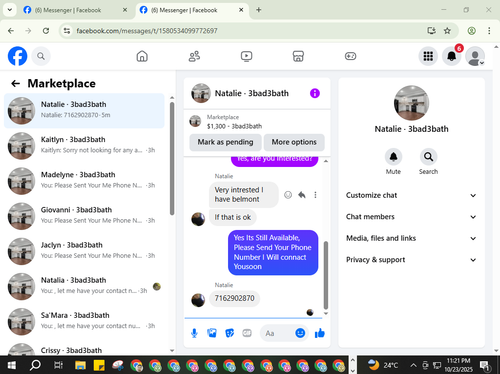The width and height of the screenshot is (500, 374).
Task: Open Facebook search magnifier
Action: [41, 56]
